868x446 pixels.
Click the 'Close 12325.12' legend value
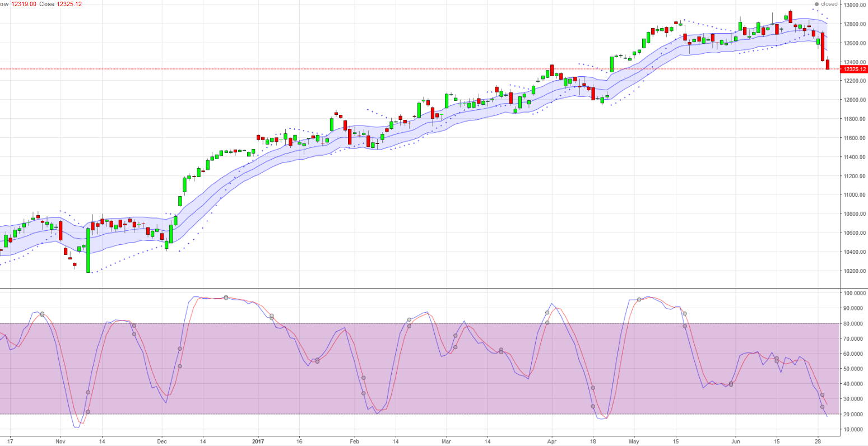click(69, 4)
